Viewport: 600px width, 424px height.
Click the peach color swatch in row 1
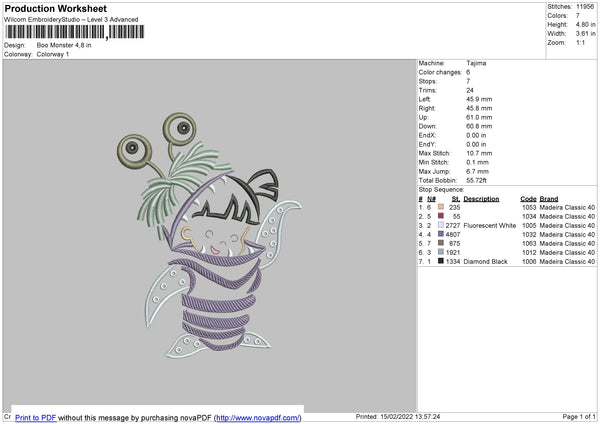coord(441,207)
